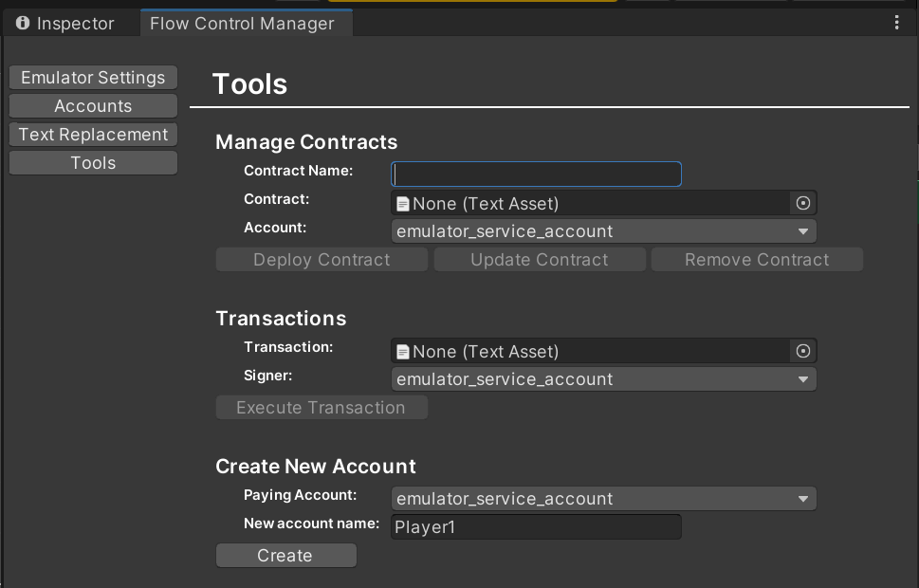
Task: Click the Deploy Contract button
Action: click(322, 258)
